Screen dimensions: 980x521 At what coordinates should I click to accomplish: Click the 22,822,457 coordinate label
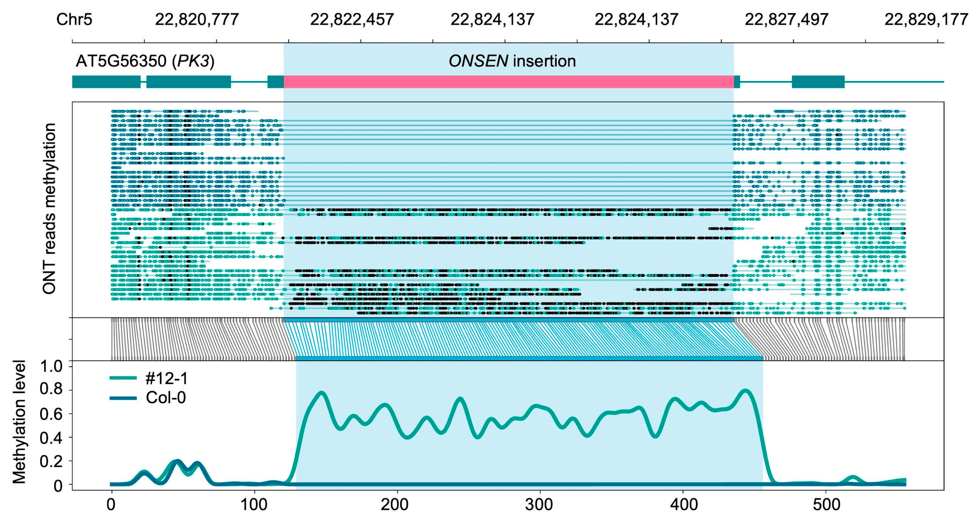point(352,19)
